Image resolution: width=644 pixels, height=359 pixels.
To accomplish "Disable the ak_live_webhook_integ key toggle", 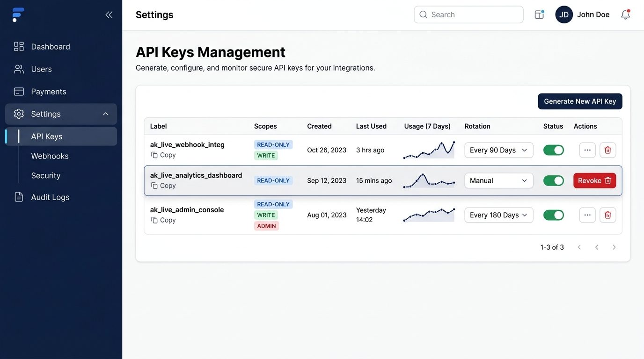I will click(554, 150).
